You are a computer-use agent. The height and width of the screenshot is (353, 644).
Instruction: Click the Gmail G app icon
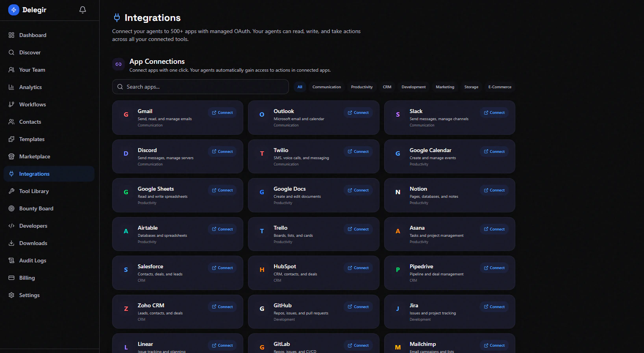(x=126, y=115)
